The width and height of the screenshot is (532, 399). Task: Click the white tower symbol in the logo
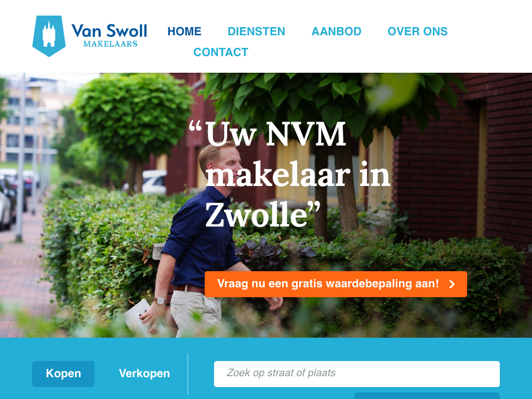[49, 34]
